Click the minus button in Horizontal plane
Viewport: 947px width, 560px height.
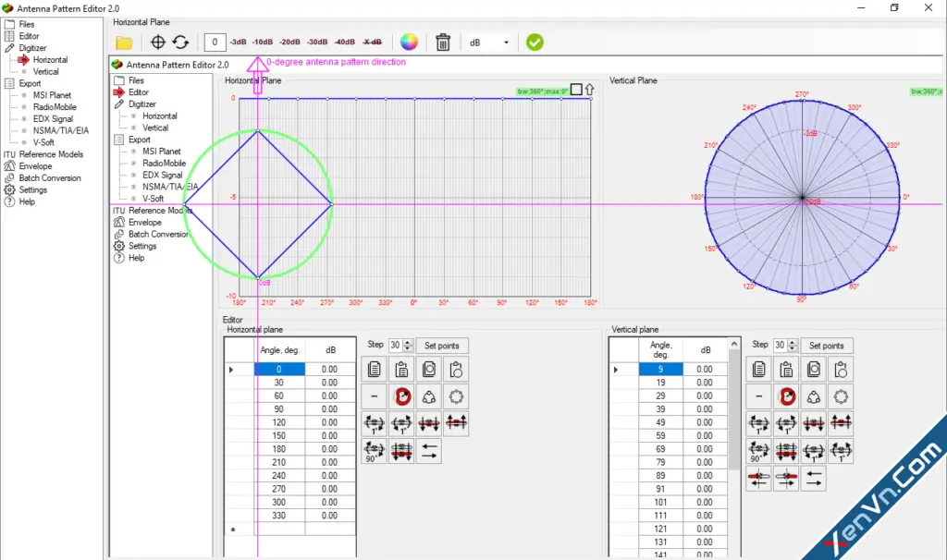point(375,396)
